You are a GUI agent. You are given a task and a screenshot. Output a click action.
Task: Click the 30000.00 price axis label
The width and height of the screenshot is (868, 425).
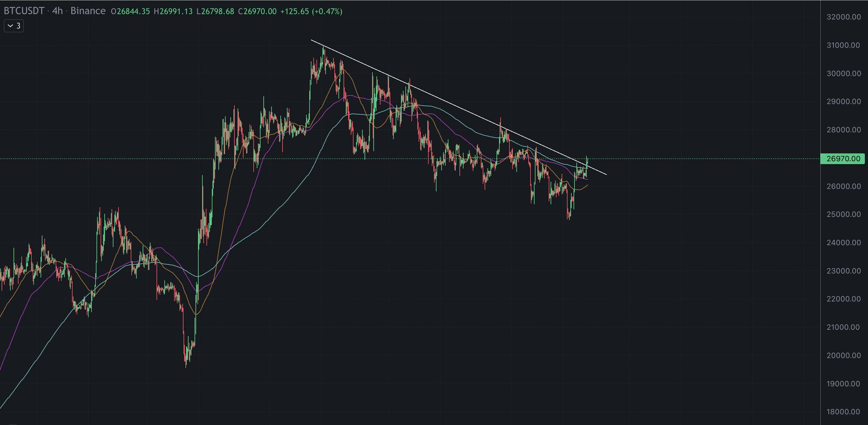[843, 73]
